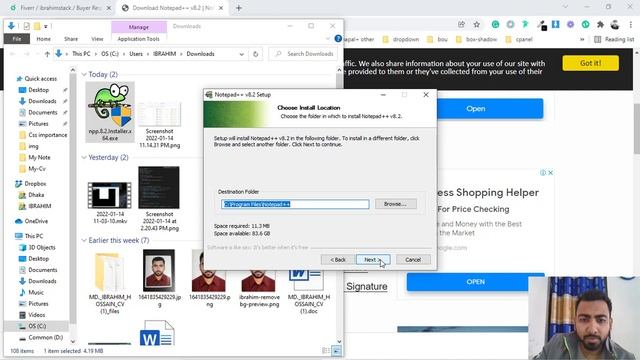Bookmark page with star icon in Chrome
Viewport: 640px width, 360px height.
(476, 24)
